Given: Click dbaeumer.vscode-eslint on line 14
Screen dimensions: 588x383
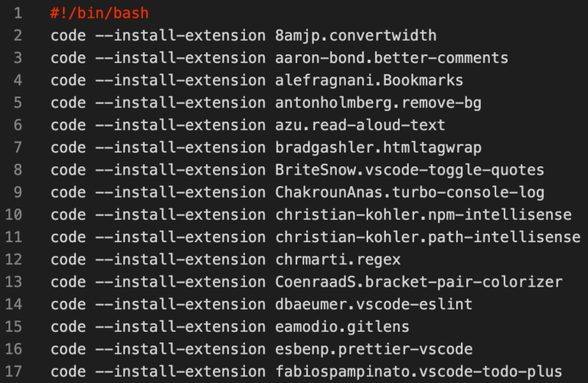Looking at the screenshot, I should [374, 304].
